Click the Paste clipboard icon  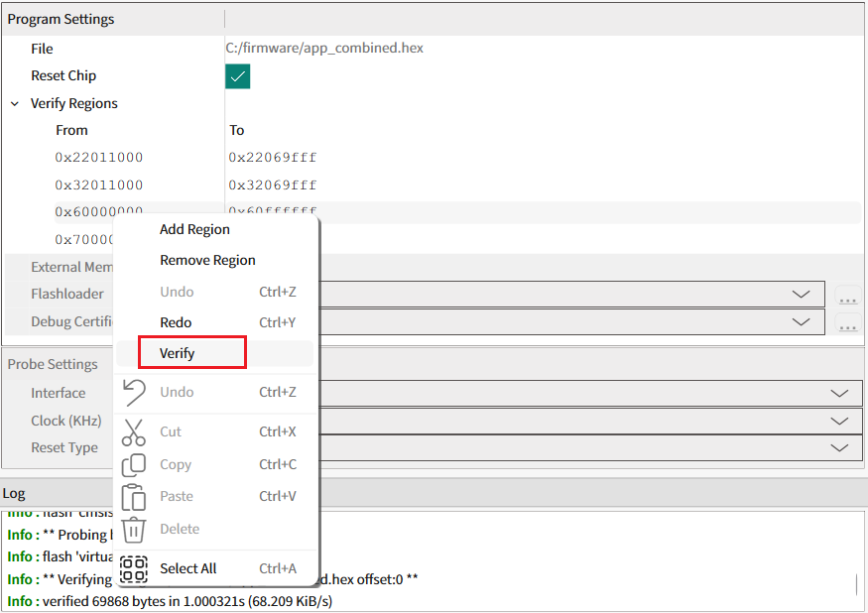pyautogui.click(x=134, y=497)
